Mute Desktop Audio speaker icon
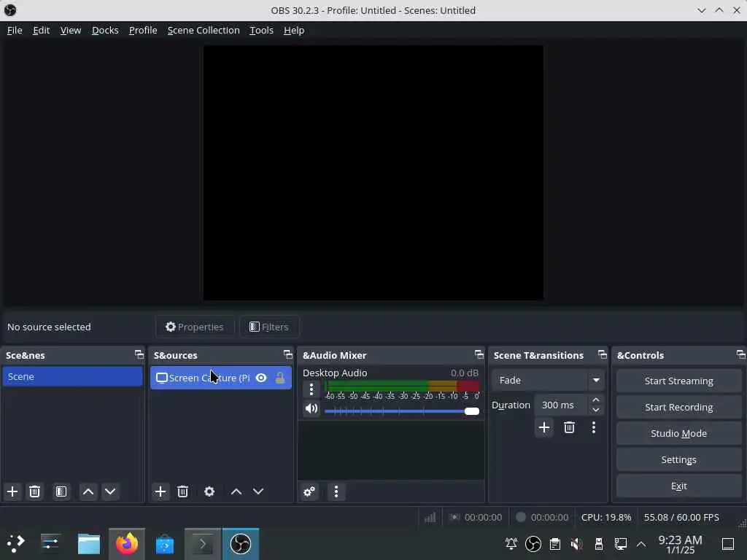747x560 pixels. tap(311, 408)
